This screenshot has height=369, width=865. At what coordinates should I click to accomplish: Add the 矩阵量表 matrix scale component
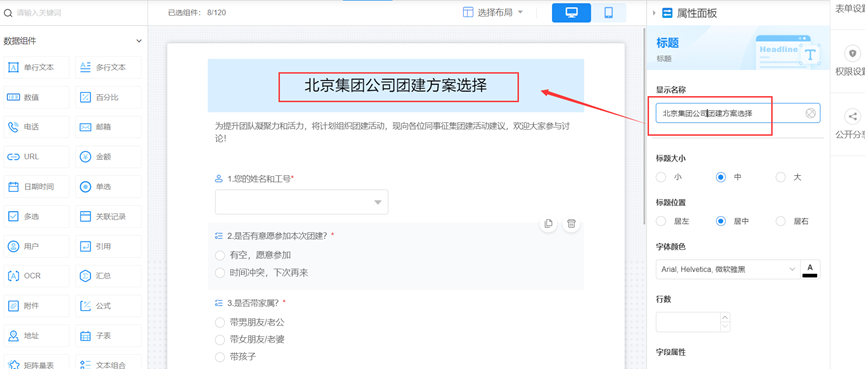36,362
